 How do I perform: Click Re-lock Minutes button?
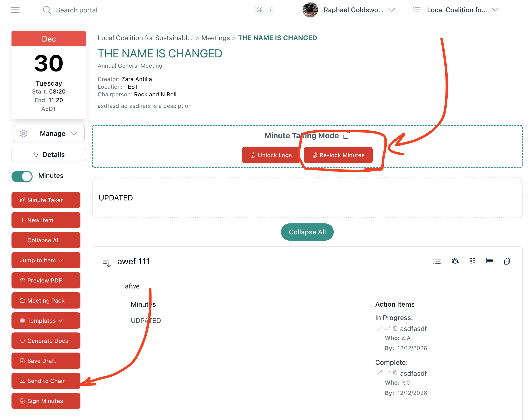(338, 155)
